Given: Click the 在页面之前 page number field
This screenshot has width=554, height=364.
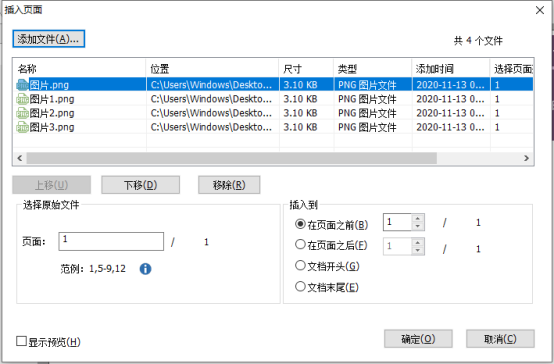Looking at the screenshot, I should (x=397, y=222).
